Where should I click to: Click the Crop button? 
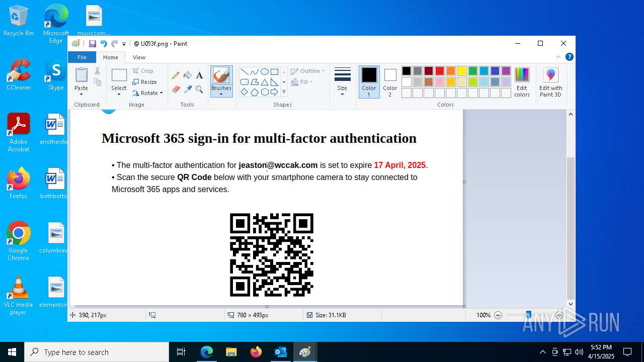click(x=143, y=71)
